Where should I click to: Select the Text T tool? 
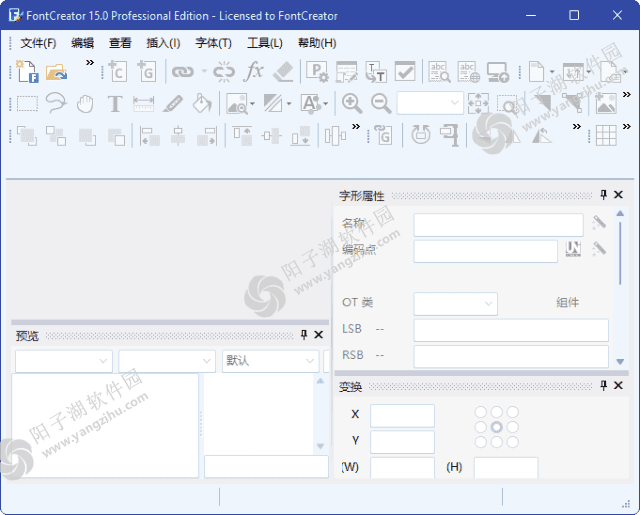click(x=115, y=104)
